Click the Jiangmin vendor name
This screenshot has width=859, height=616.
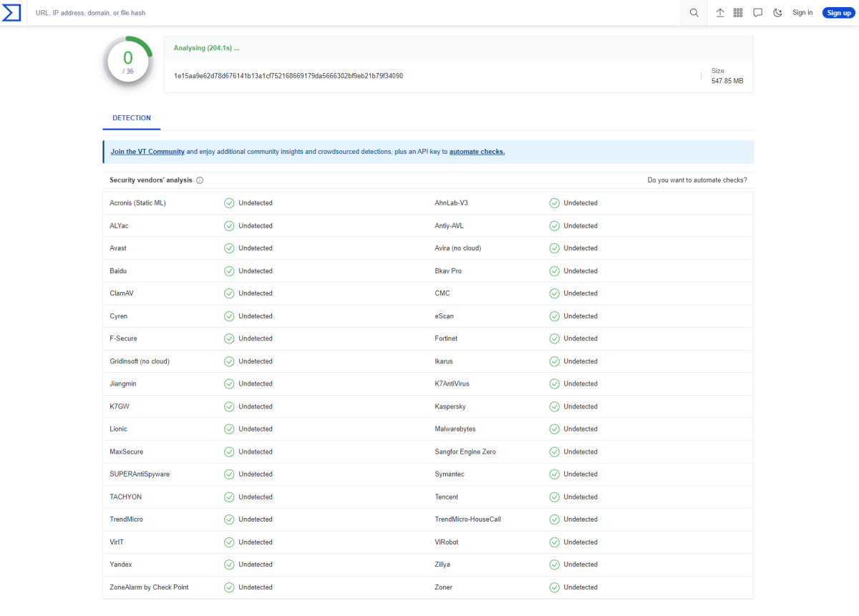(123, 384)
